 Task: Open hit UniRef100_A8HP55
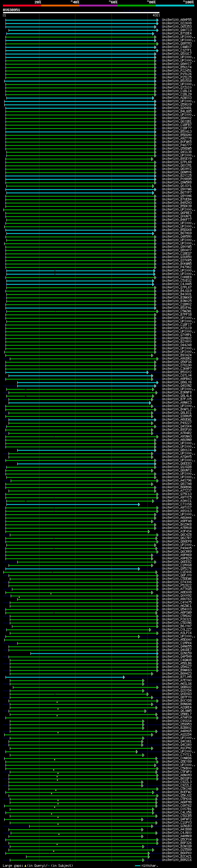pos(177,20)
